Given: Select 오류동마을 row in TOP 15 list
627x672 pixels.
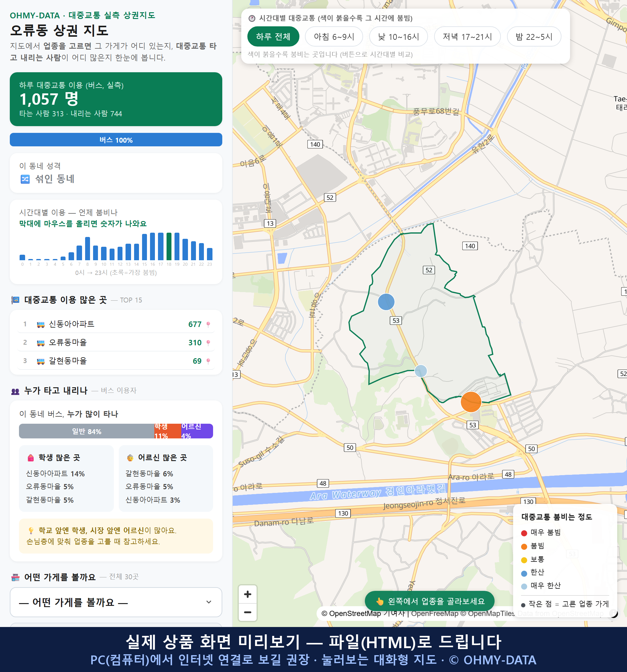Looking at the screenshot, I should [x=116, y=342].
